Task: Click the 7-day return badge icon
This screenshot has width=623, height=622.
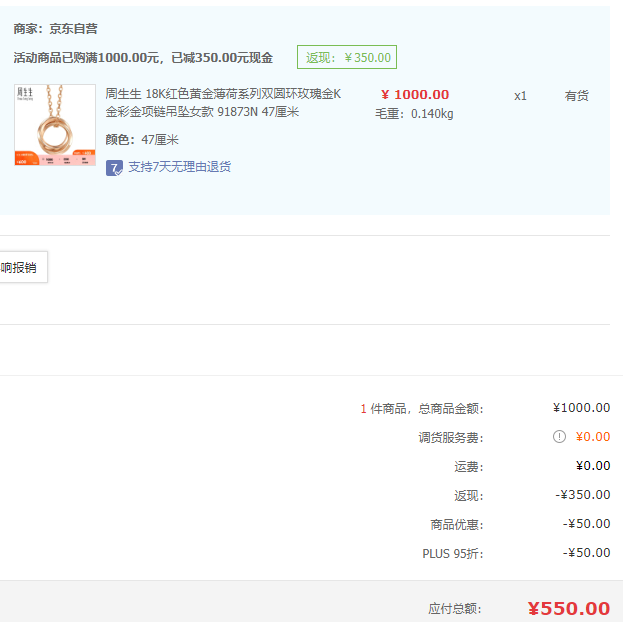Action: (114, 168)
